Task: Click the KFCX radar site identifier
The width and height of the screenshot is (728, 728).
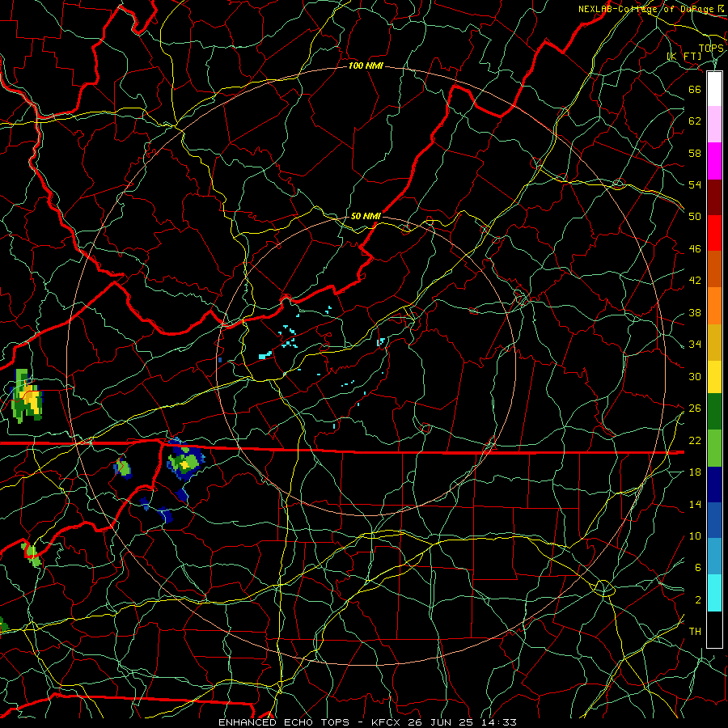Action: pyautogui.click(x=387, y=722)
